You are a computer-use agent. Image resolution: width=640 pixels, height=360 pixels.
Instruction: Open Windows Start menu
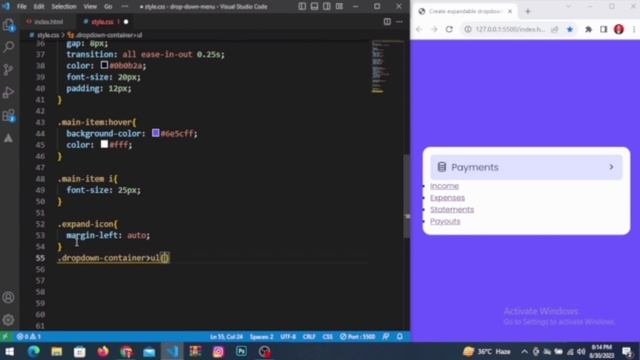(x=9, y=351)
